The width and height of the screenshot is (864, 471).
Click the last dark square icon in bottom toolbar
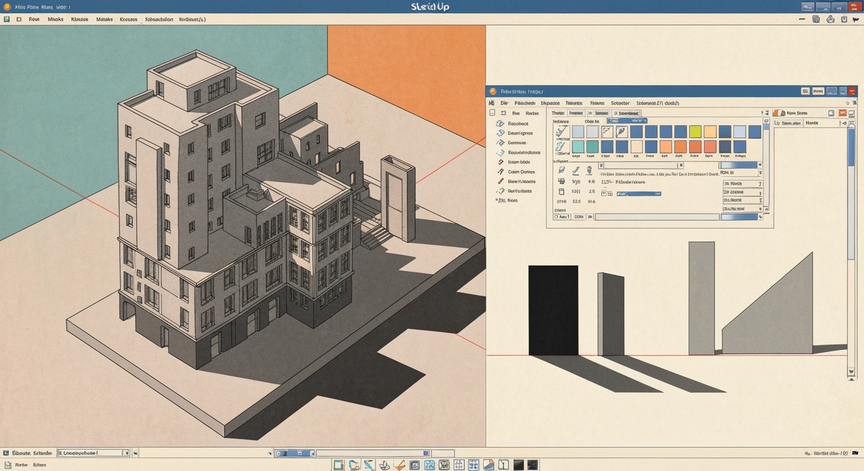(x=533, y=465)
